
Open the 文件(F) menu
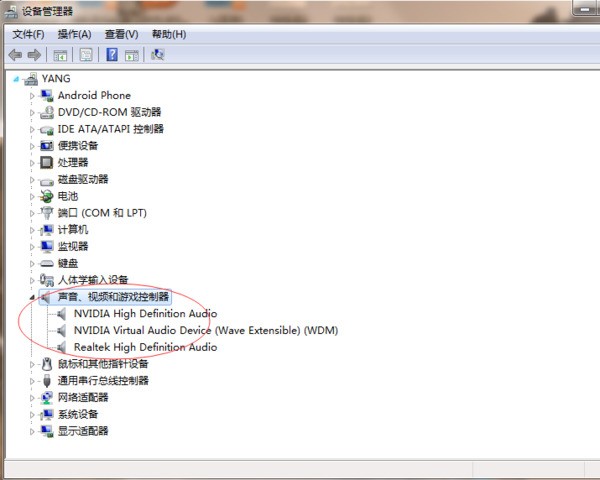[28, 34]
